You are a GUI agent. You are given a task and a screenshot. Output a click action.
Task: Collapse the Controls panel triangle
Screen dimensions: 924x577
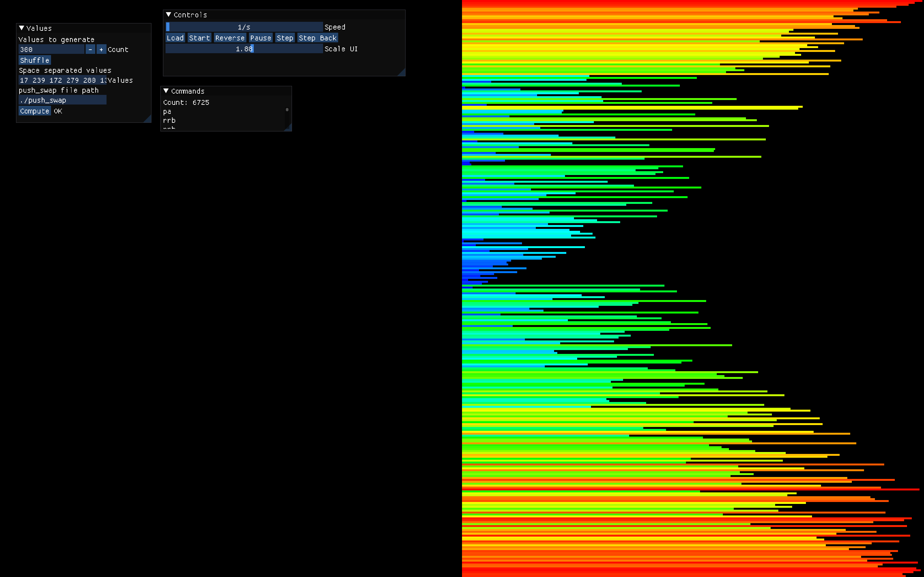coord(168,14)
